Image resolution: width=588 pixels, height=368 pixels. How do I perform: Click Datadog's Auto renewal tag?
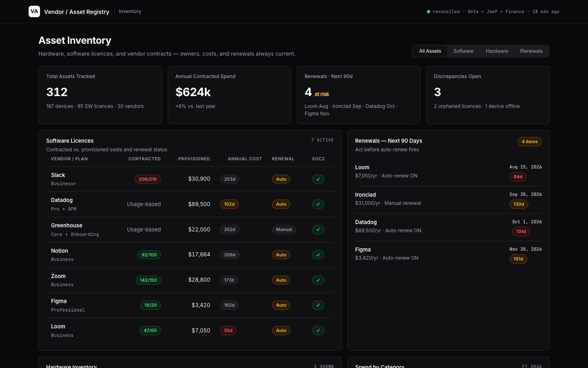(x=281, y=204)
